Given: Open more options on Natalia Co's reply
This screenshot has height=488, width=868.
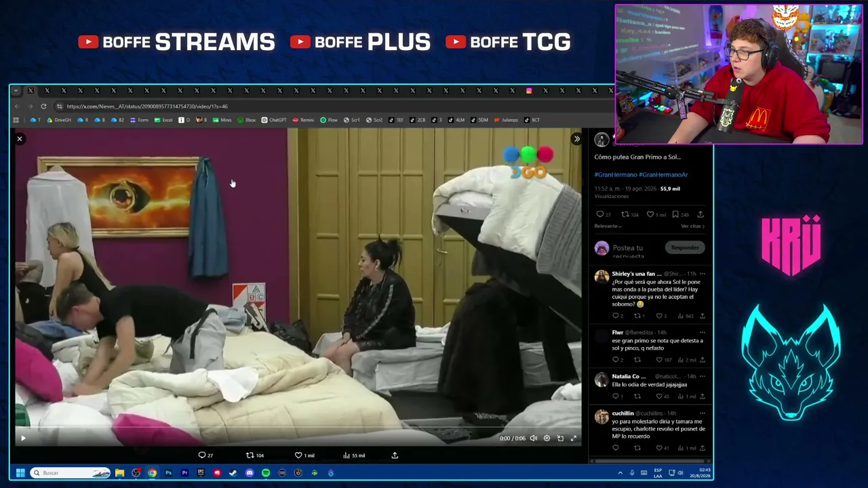Looking at the screenshot, I should click(x=702, y=377).
